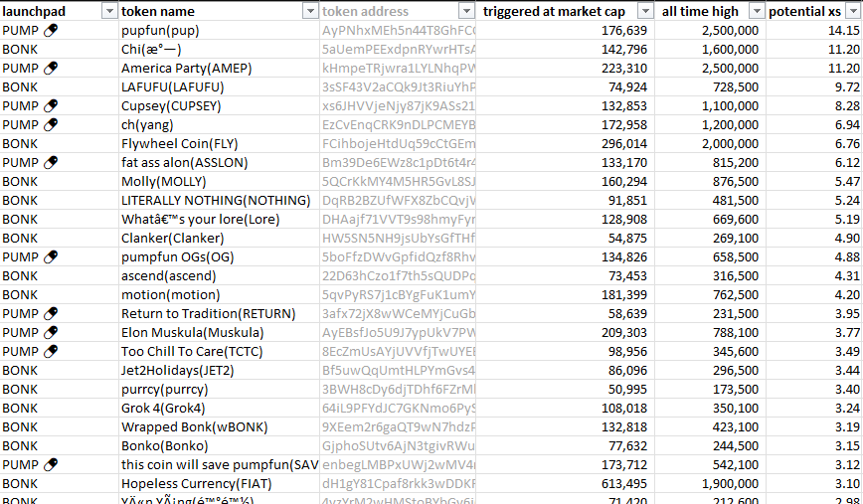Viewport: 863px width, 504px height.
Task: Select the cell 'ascend(ascend)'
Action: coord(219,275)
